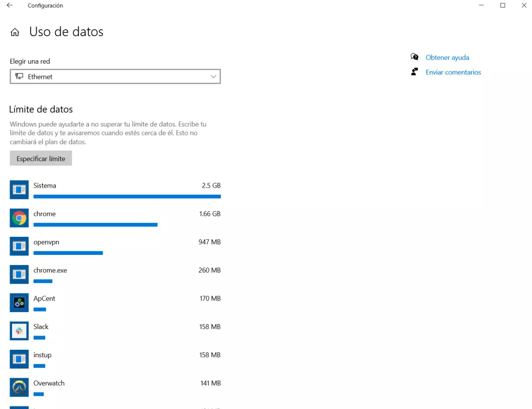This screenshot has width=532, height=409.
Task: Click the chrome 1.66 GB usage bar
Action: 95,225
